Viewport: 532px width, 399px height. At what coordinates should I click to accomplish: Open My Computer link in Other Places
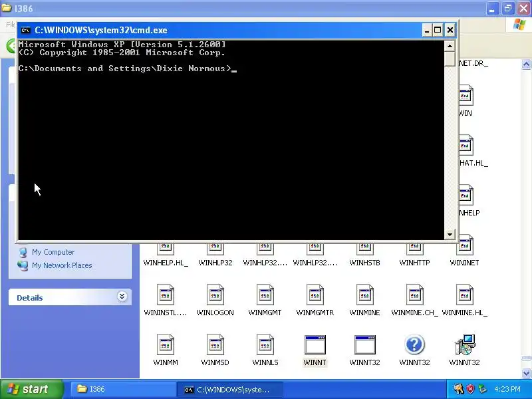tap(53, 252)
